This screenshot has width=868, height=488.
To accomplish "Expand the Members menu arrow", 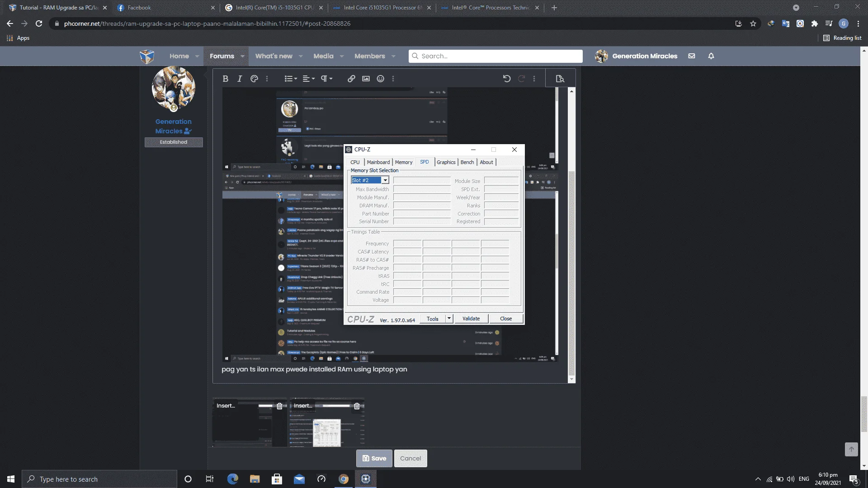I will tap(393, 56).
